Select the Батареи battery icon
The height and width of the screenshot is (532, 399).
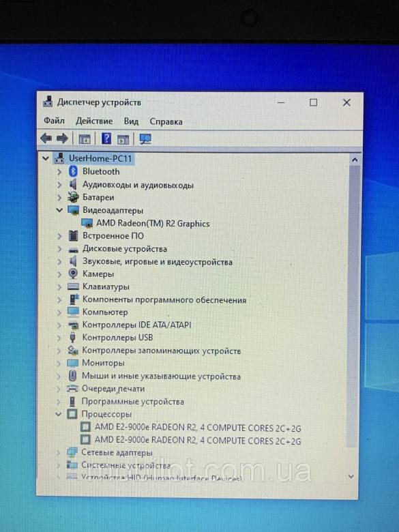pyautogui.click(x=73, y=197)
